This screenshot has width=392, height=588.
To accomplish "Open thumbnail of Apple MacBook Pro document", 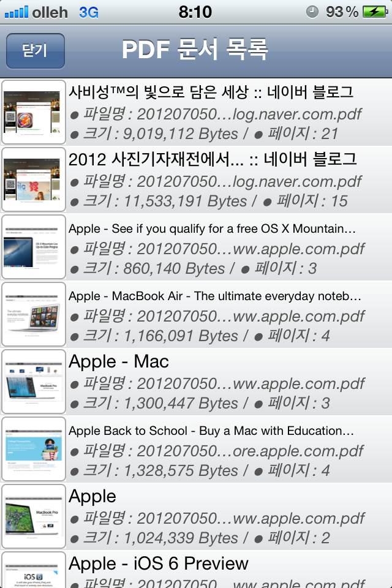I will click(34, 516).
